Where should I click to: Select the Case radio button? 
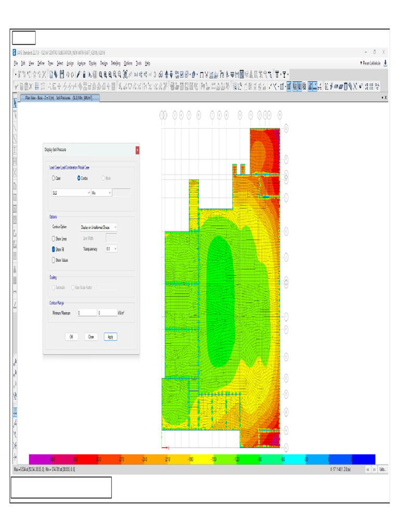click(54, 178)
